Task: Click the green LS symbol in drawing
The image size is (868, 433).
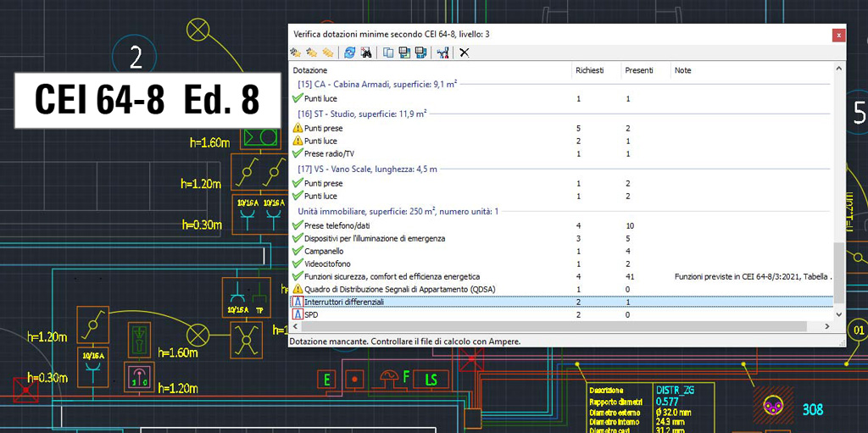Action: (431, 380)
